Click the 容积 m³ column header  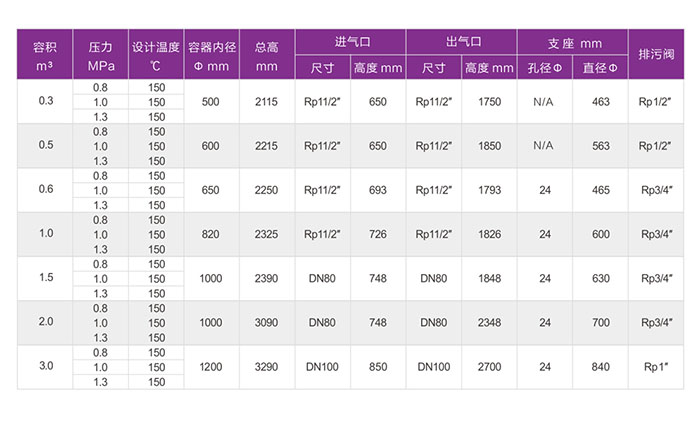coord(45,54)
